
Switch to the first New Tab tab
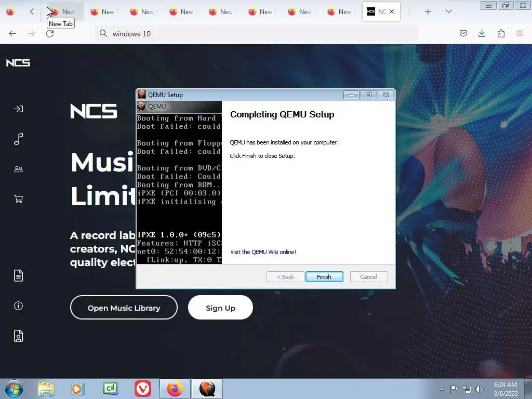coord(65,11)
